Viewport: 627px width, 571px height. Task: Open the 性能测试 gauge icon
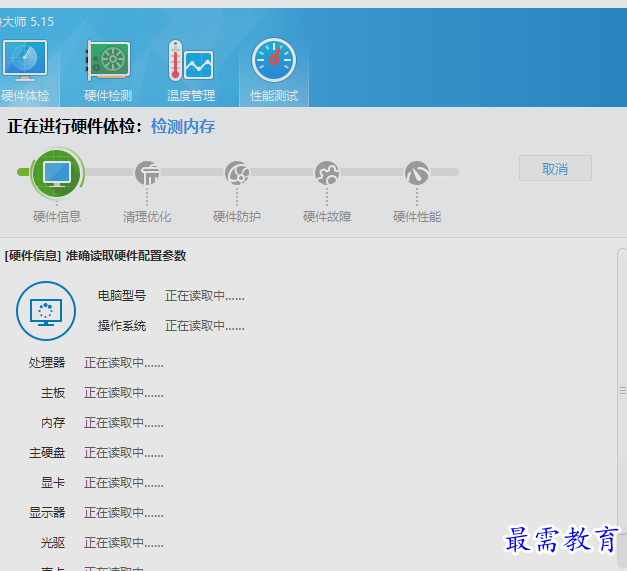(274, 60)
